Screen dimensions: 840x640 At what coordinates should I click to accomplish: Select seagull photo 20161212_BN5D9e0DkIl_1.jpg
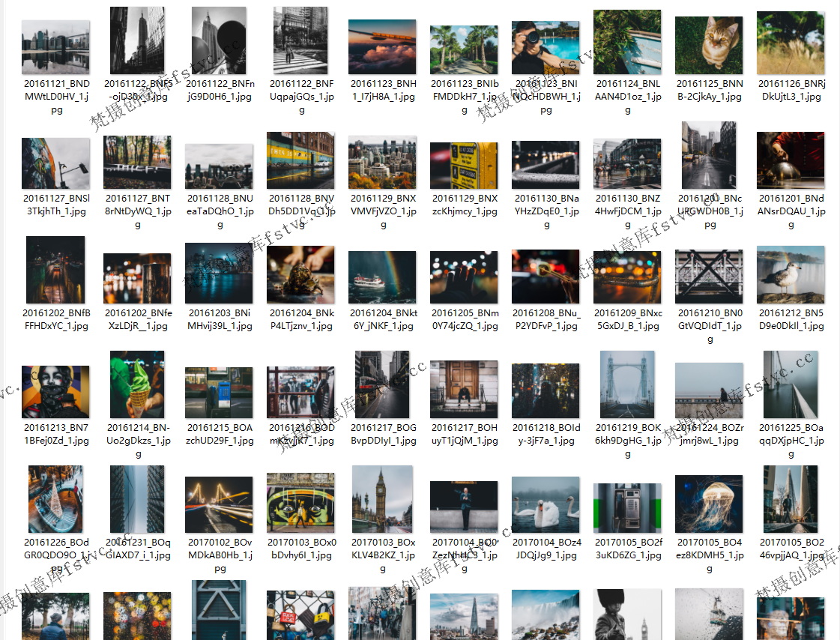[791, 275]
